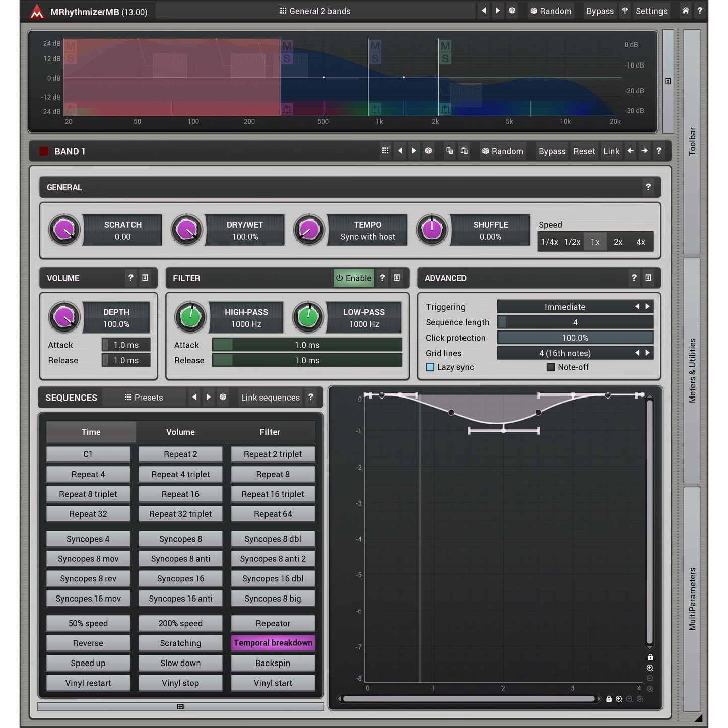Click the Click protection slider
This screenshot has width=728, height=728.
click(x=575, y=338)
